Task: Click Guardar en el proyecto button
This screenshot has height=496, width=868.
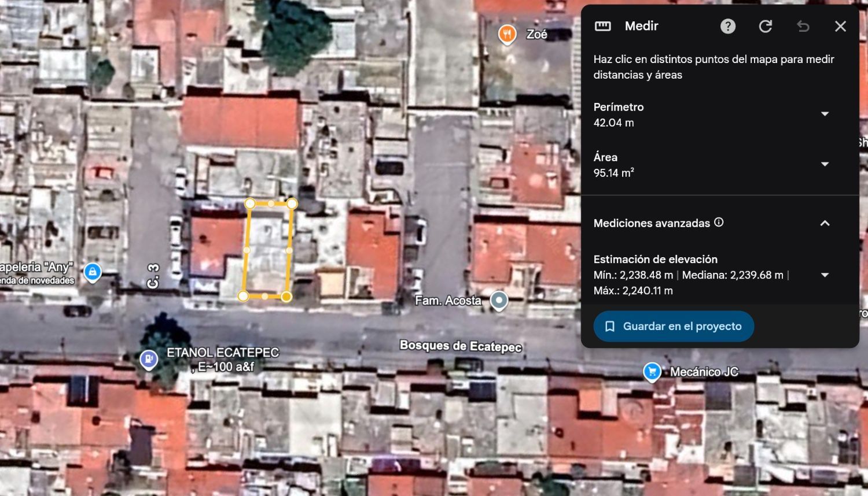Action: tap(674, 327)
